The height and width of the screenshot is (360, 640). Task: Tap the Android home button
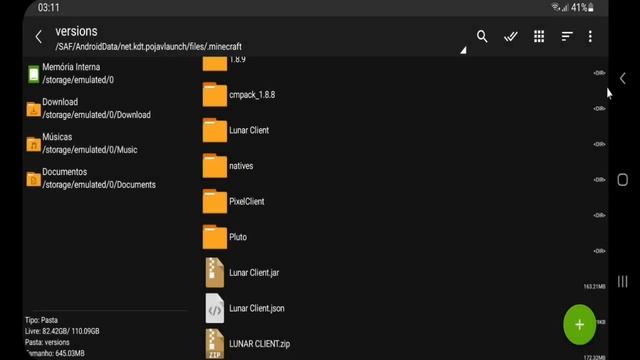pos(622,180)
